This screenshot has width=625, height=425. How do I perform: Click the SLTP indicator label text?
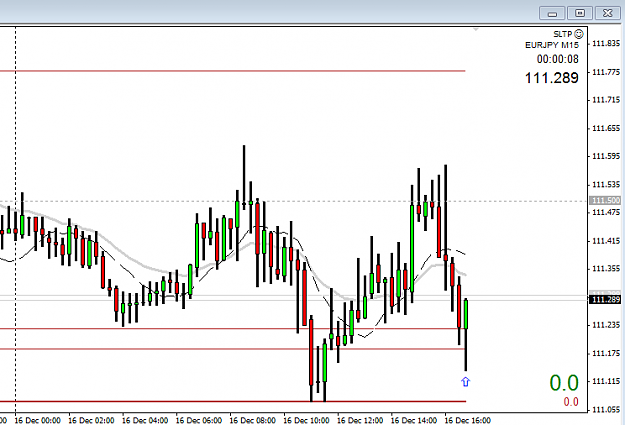click(563, 34)
